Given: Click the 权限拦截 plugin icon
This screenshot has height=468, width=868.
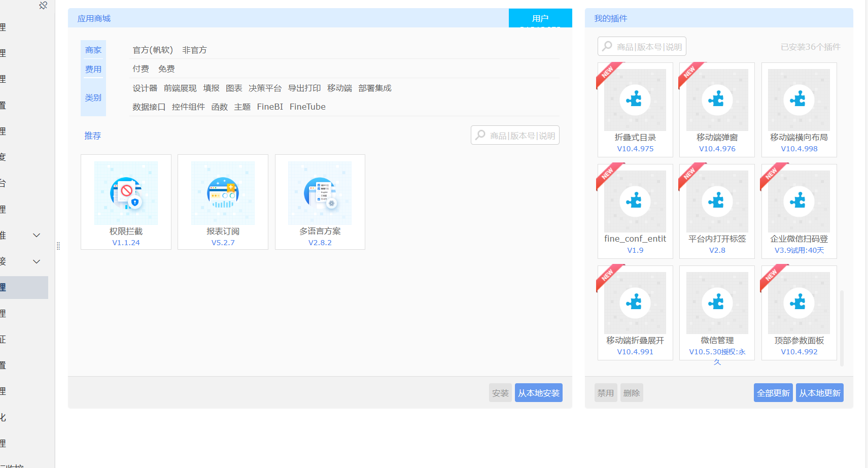Looking at the screenshot, I should (126, 193).
